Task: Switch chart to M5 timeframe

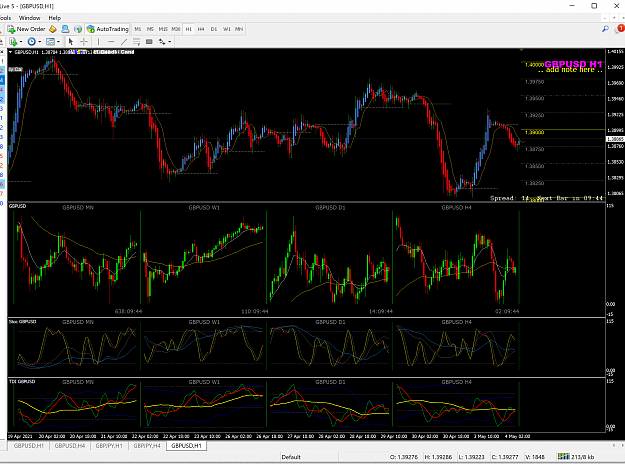Action: [x=150, y=29]
